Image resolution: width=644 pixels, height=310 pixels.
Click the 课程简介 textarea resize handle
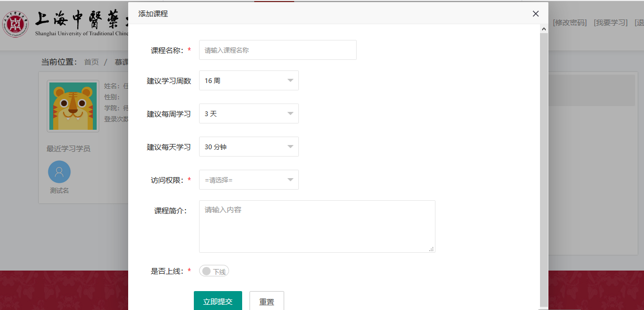pyautogui.click(x=431, y=249)
